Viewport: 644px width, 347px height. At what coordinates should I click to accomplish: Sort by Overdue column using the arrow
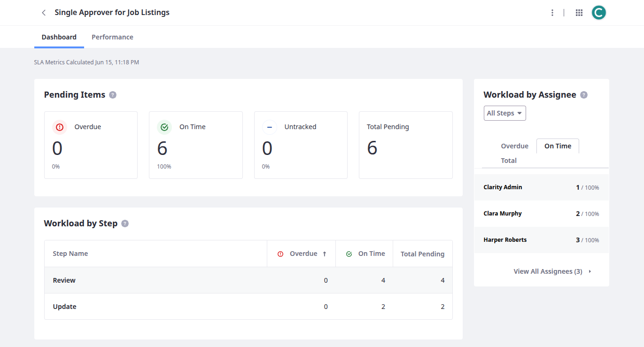click(x=324, y=254)
